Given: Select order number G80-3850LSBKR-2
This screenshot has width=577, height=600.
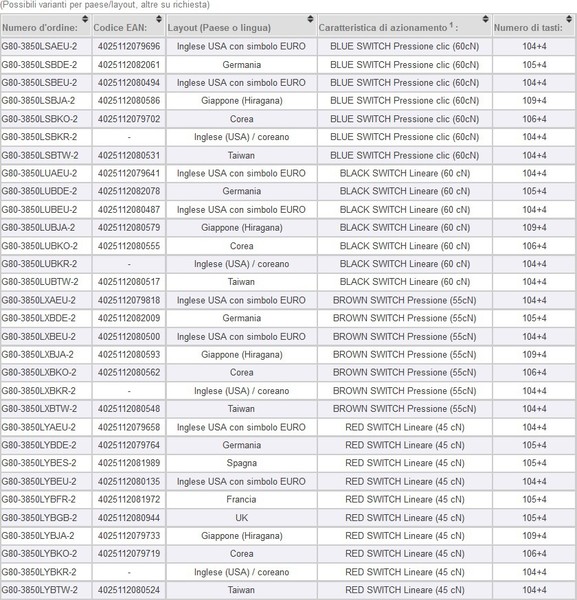Looking at the screenshot, I should pos(39,137).
